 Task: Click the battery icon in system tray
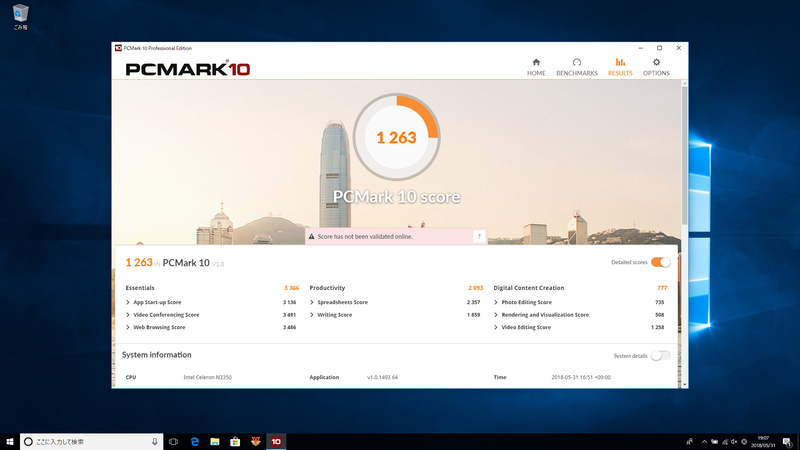[715, 442]
